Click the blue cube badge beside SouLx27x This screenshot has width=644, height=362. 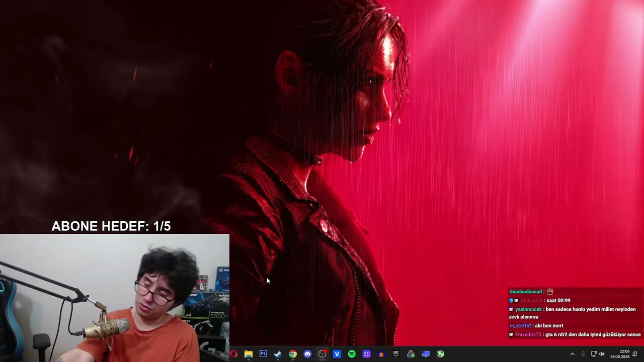tap(511, 301)
